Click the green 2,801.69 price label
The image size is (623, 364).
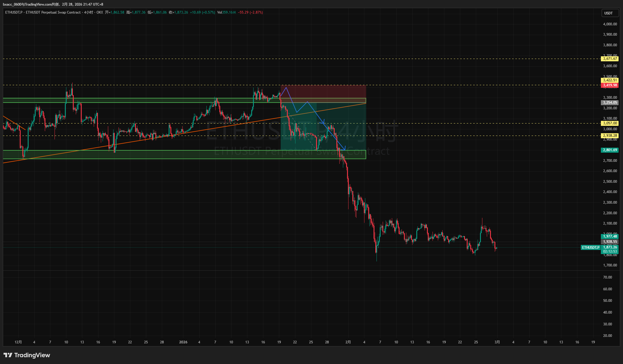coord(610,150)
